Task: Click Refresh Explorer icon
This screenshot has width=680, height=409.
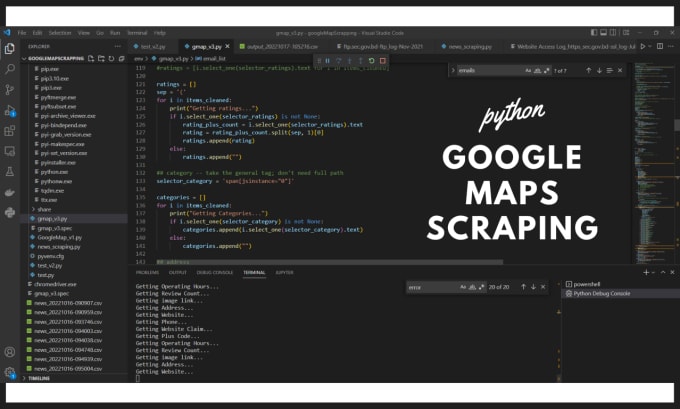Action: 111,59
